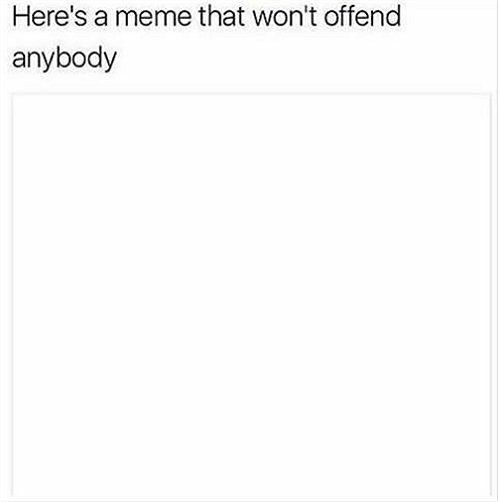Click the right border of the image frame

point(491,295)
